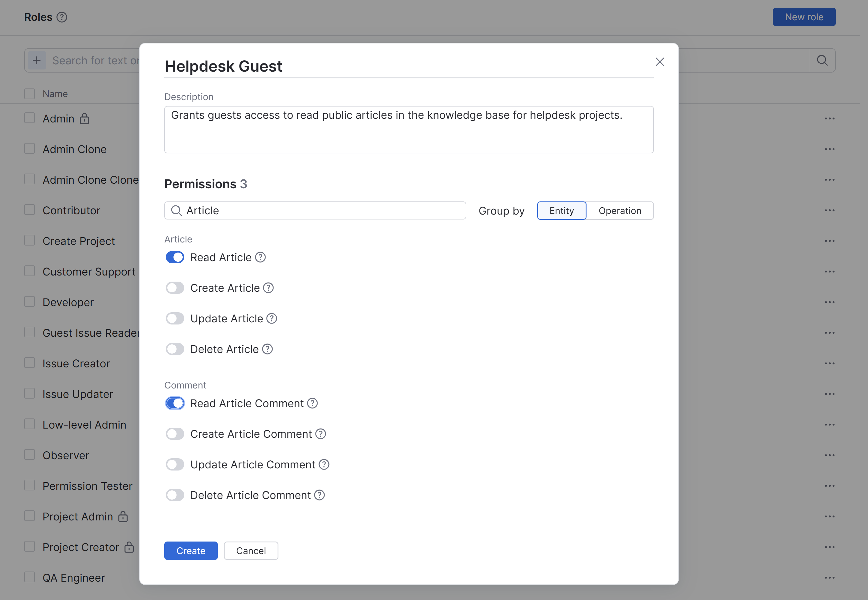Click the New role button
868x600 pixels.
804,17
